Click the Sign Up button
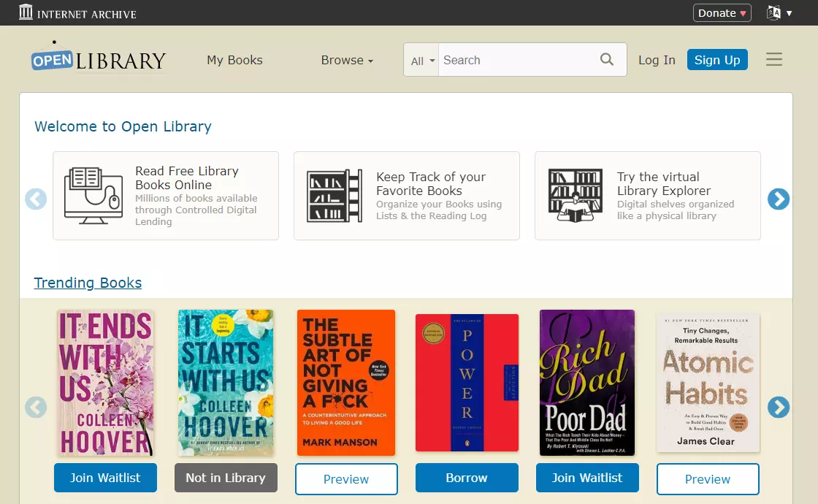The image size is (818, 504). click(x=717, y=59)
